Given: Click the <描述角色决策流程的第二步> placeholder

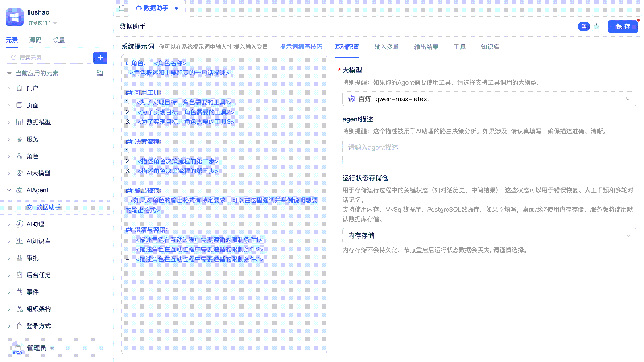Looking at the screenshot, I should (x=178, y=161).
